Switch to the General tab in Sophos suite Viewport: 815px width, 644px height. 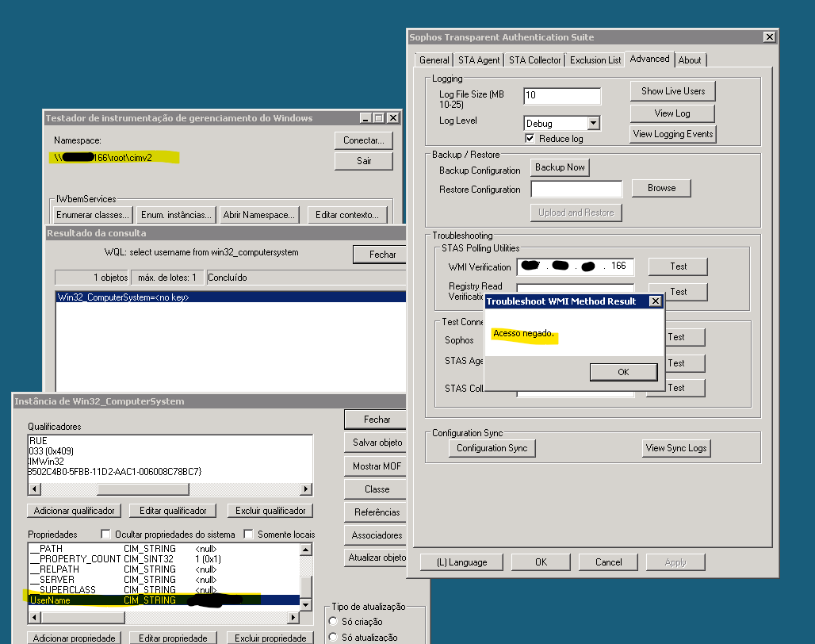[x=434, y=60]
